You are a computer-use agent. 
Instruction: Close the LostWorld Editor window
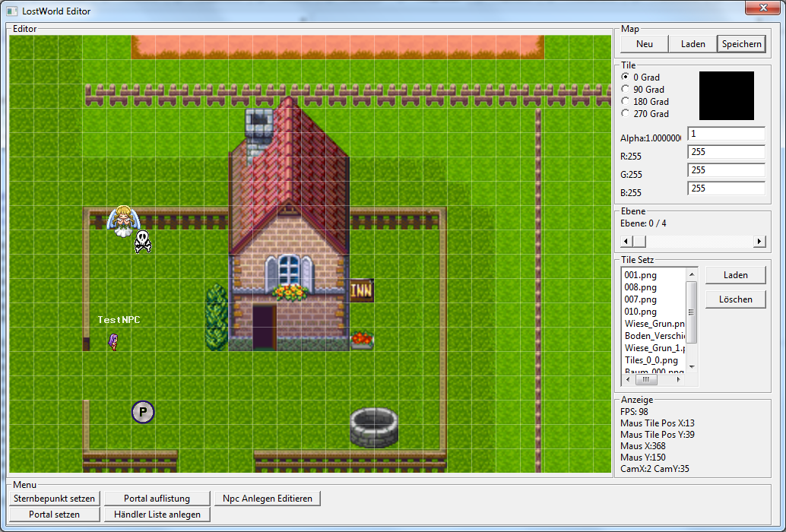[763, 8]
